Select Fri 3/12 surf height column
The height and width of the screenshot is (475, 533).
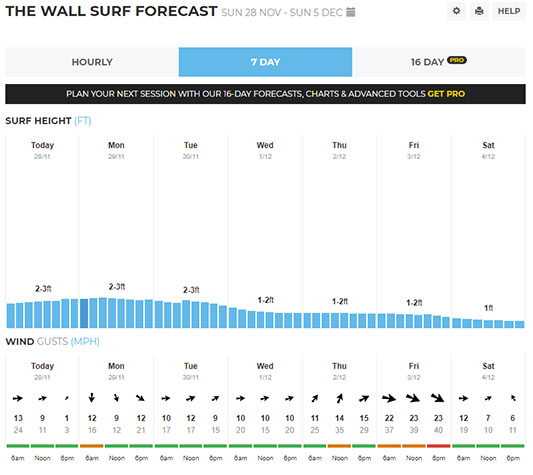coord(414,231)
